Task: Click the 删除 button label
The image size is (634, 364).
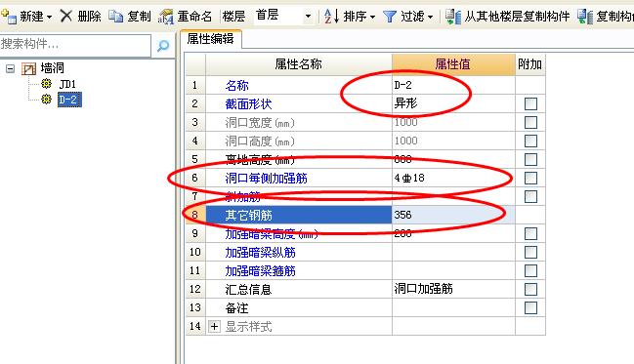Action: tap(89, 17)
